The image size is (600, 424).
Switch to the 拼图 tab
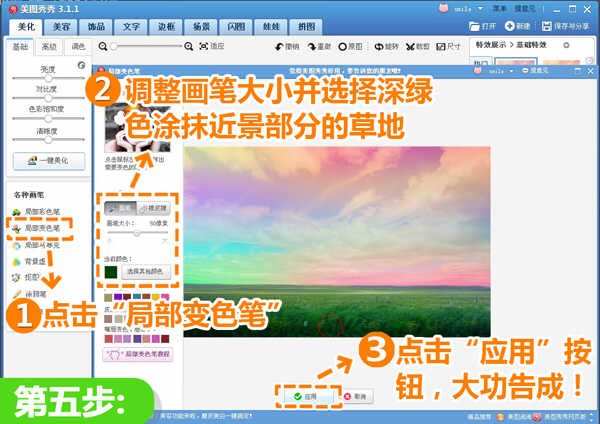point(307,27)
